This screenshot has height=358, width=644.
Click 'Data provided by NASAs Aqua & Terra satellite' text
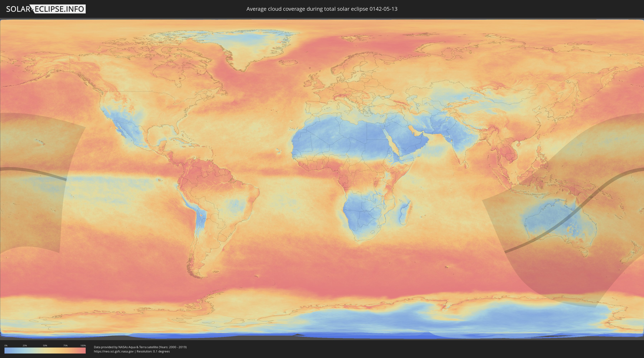(x=126, y=347)
